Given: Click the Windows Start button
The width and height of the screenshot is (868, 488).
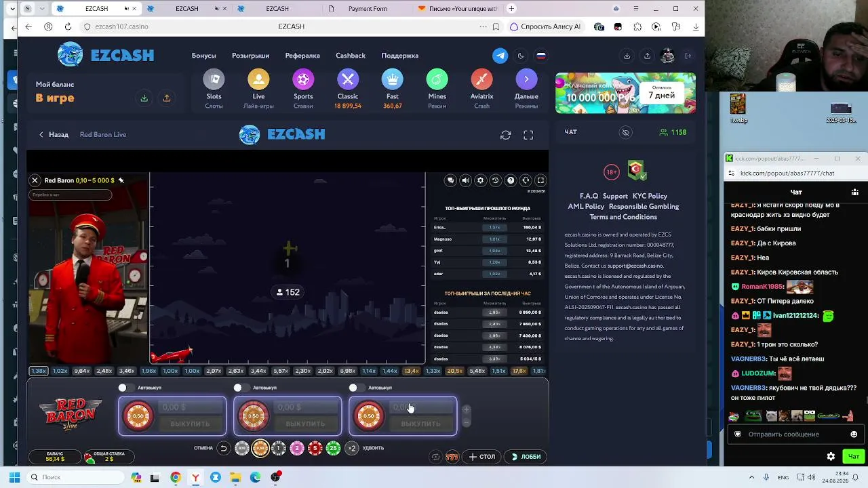Looking at the screenshot, I should 14,477.
